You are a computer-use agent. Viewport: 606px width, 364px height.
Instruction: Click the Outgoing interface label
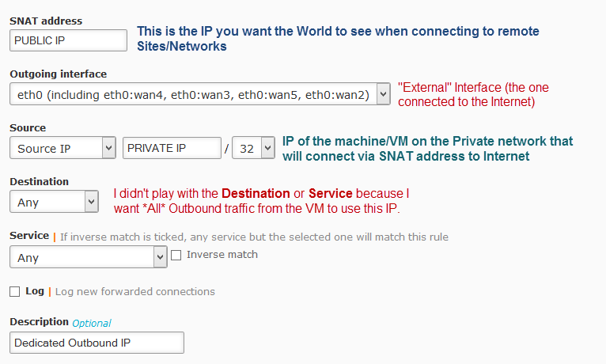(x=58, y=74)
